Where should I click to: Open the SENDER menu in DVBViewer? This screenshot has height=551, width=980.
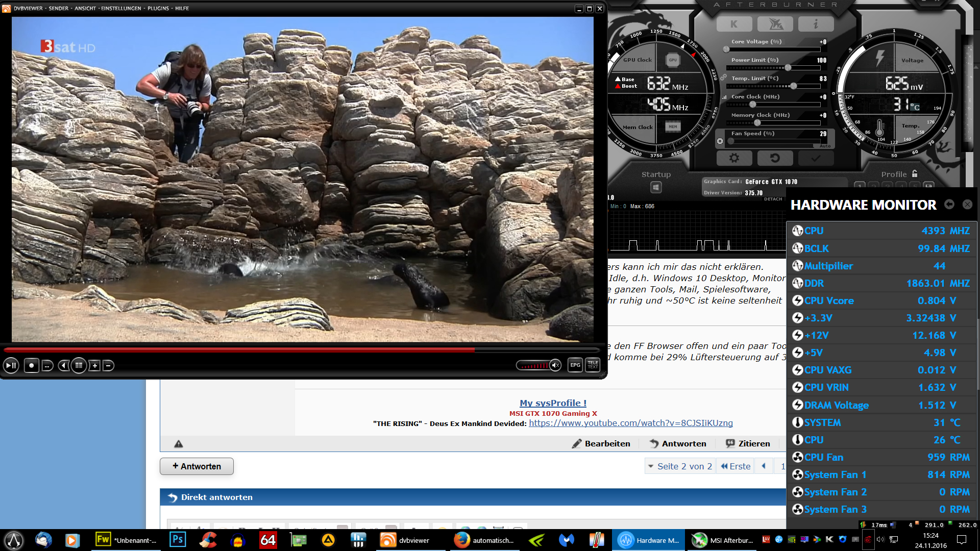pos(58,8)
